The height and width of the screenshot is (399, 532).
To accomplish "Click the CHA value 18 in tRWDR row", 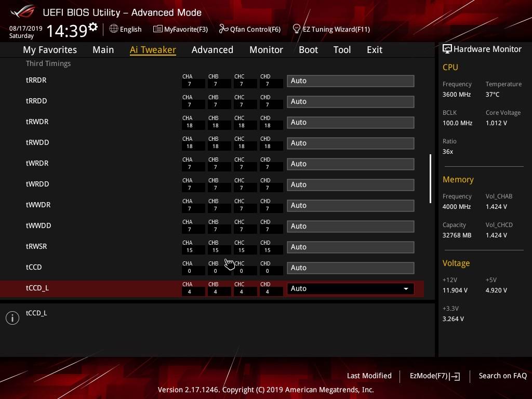I will (190, 126).
